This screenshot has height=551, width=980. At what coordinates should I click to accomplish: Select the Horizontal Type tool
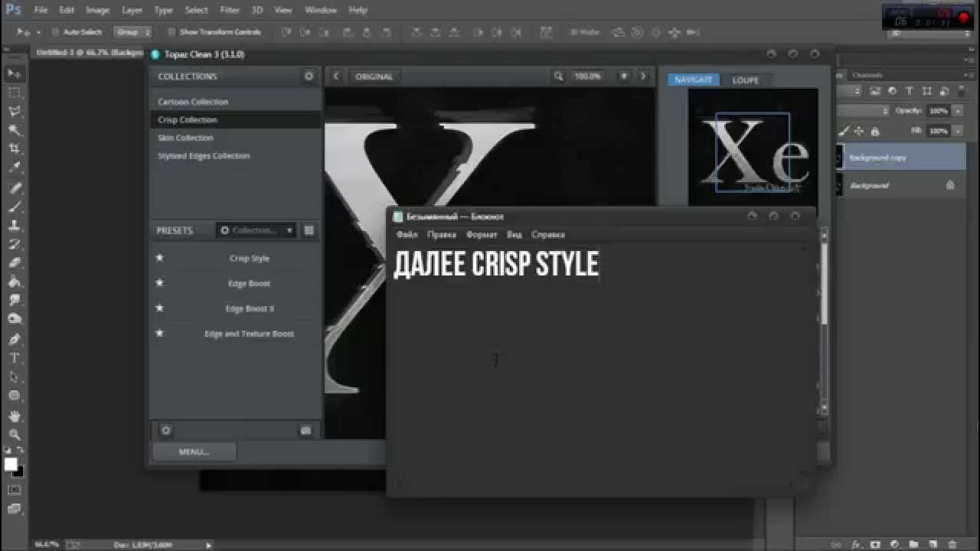15,358
